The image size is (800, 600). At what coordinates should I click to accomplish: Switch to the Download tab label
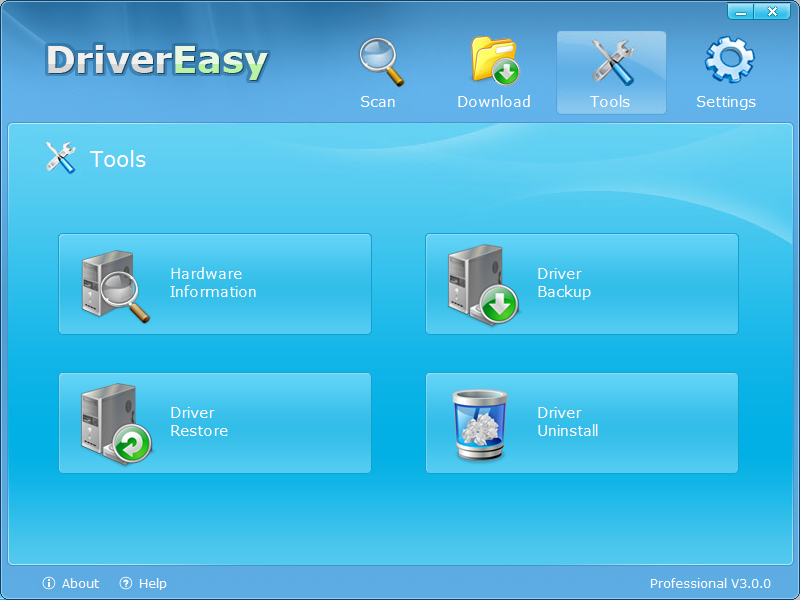(494, 102)
